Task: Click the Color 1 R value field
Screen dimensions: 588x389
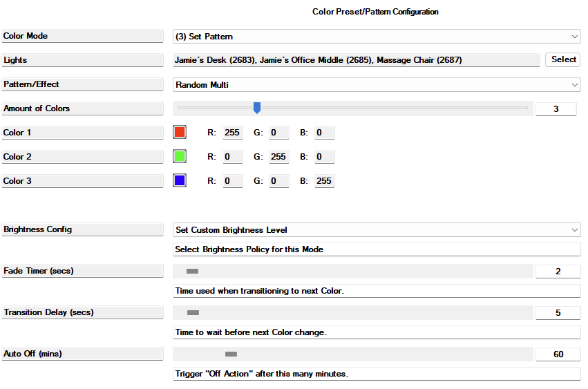Action: tap(232, 133)
